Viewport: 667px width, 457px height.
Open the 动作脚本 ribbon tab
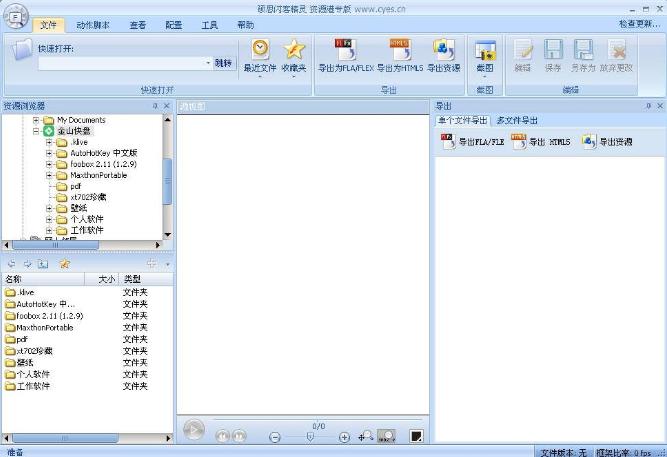(x=93, y=24)
